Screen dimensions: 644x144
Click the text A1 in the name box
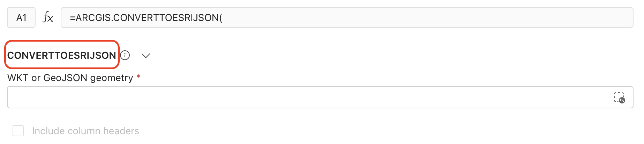pyautogui.click(x=21, y=17)
